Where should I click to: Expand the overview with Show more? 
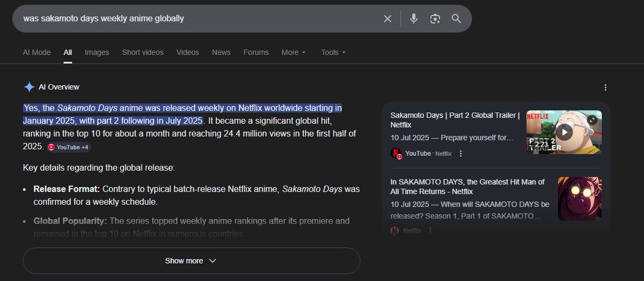(x=192, y=261)
